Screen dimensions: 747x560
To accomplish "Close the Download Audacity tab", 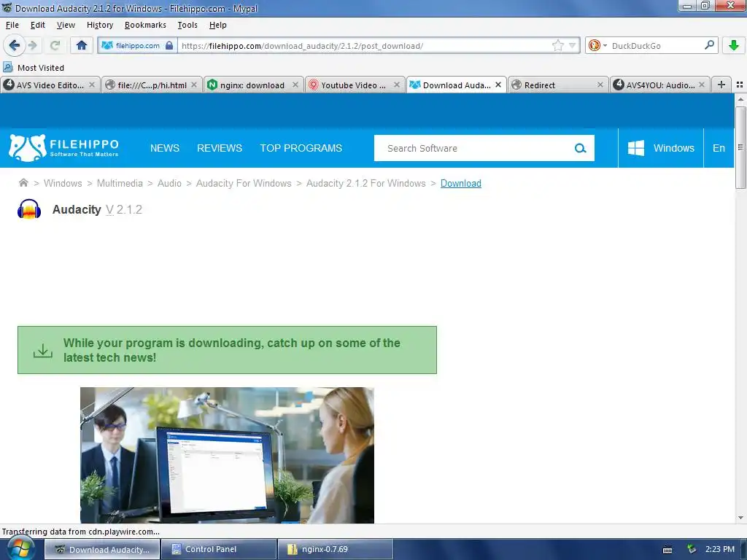I will (x=498, y=85).
